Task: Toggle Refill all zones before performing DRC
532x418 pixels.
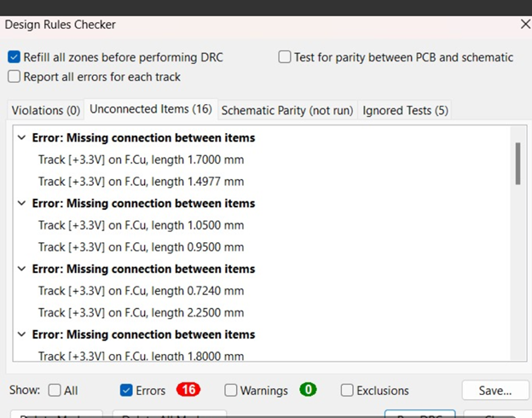Action: click(14, 57)
